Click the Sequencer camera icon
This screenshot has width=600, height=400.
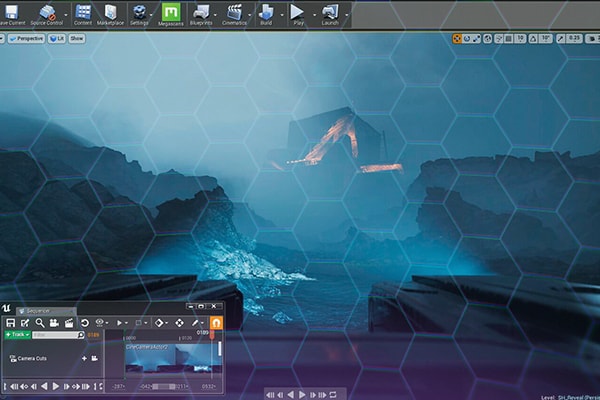click(55, 323)
